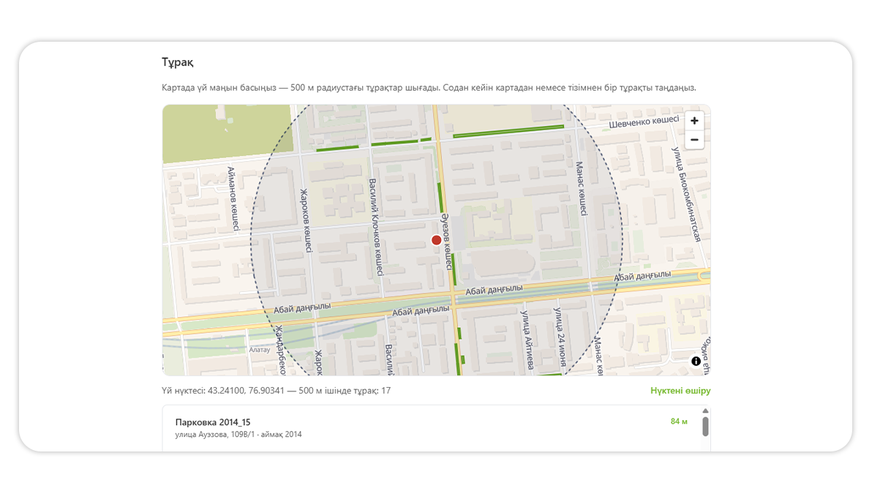Click address улица Ауэзова, 109В/1 text
This screenshot has height=491, width=872.
tap(215, 434)
